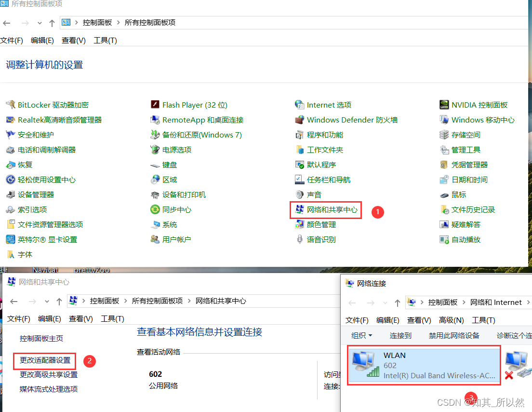Expand chevron after 控制面板 in top address bar

pyautogui.click(x=118, y=22)
